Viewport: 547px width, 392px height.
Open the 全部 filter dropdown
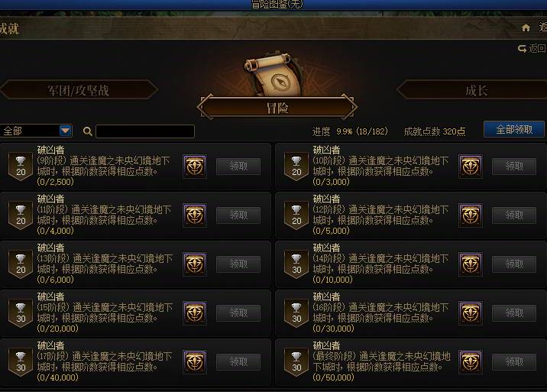[x=36, y=131]
